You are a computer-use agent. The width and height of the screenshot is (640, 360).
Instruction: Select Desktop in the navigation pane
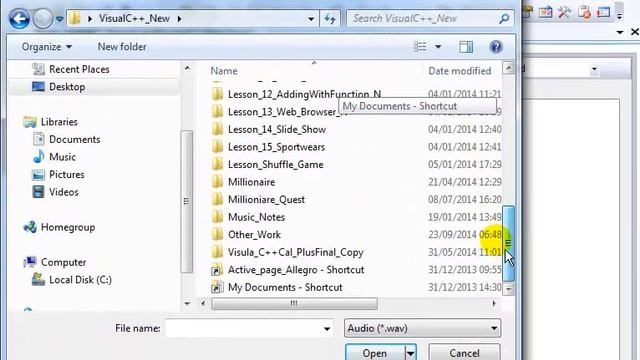click(67, 87)
